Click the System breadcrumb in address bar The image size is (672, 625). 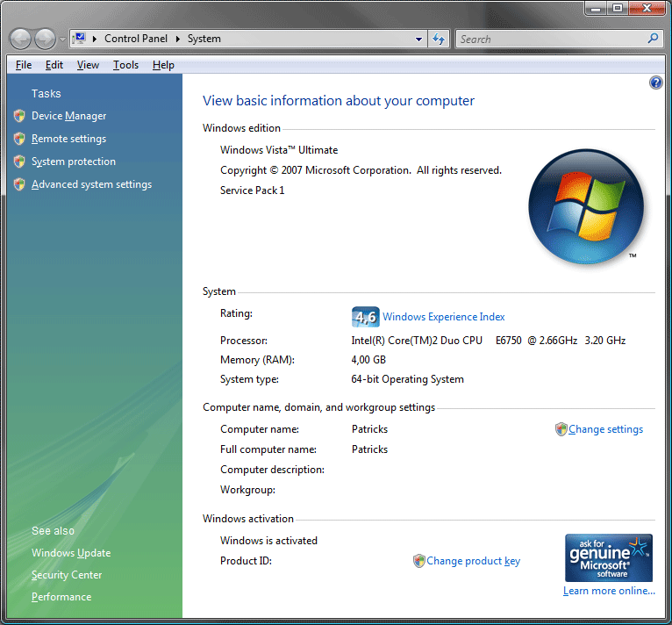click(204, 39)
